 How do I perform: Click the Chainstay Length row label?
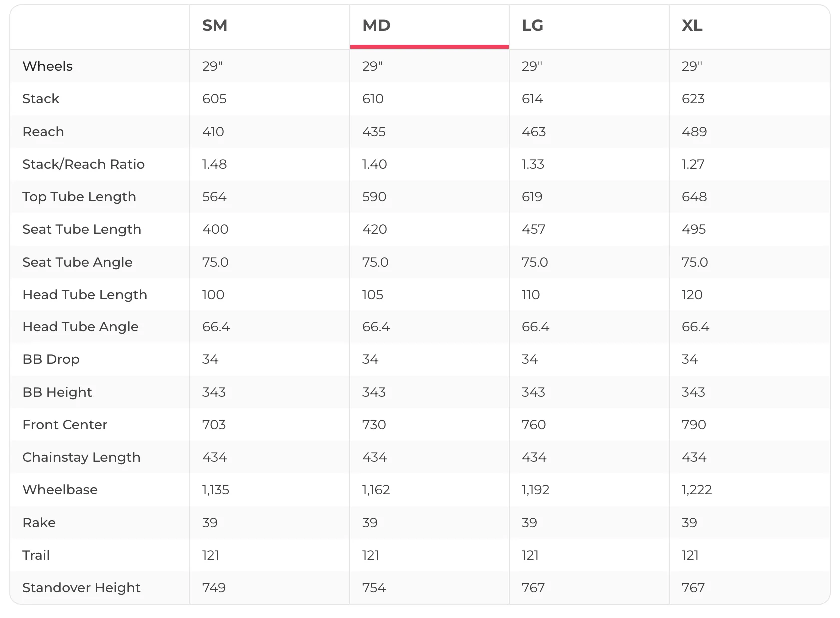pyautogui.click(x=82, y=457)
